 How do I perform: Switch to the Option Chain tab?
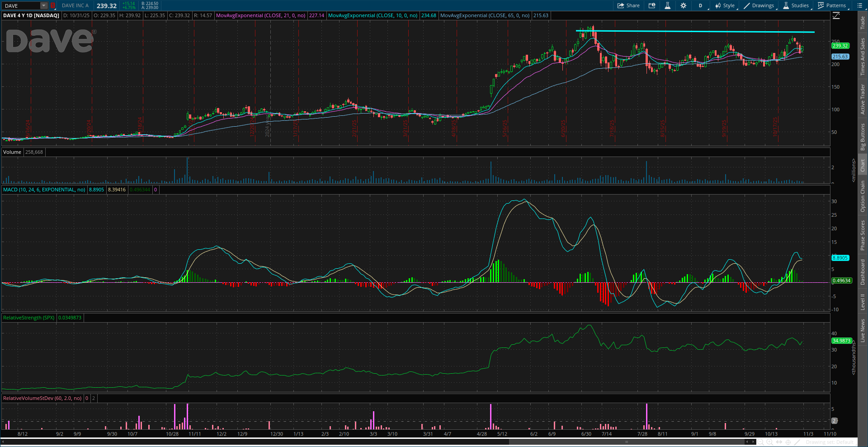863,196
